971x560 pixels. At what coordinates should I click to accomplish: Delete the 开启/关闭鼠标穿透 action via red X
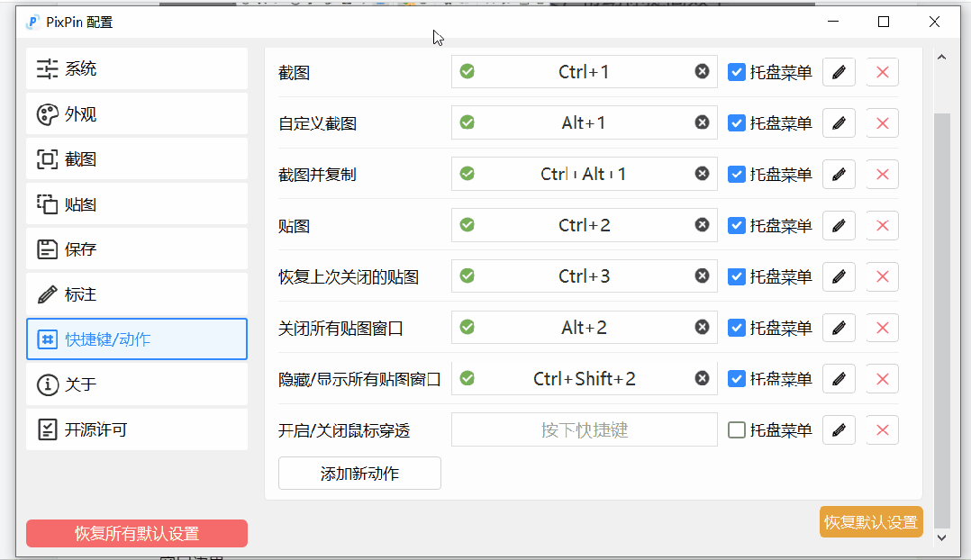click(882, 429)
